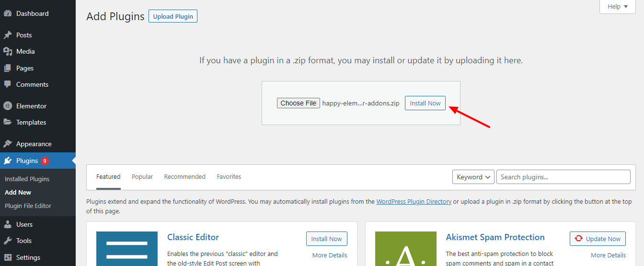Click the Dashboard gauge icon
Image resolution: width=644 pixels, height=266 pixels.
tap(8, 13)
